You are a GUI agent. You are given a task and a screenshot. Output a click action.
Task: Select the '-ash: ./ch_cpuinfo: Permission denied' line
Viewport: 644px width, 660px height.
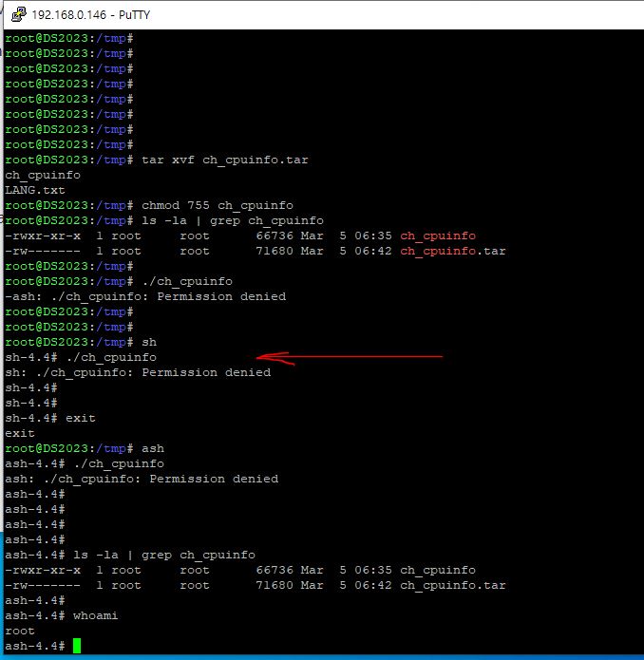pyautogui.click(x=145, y=296)
